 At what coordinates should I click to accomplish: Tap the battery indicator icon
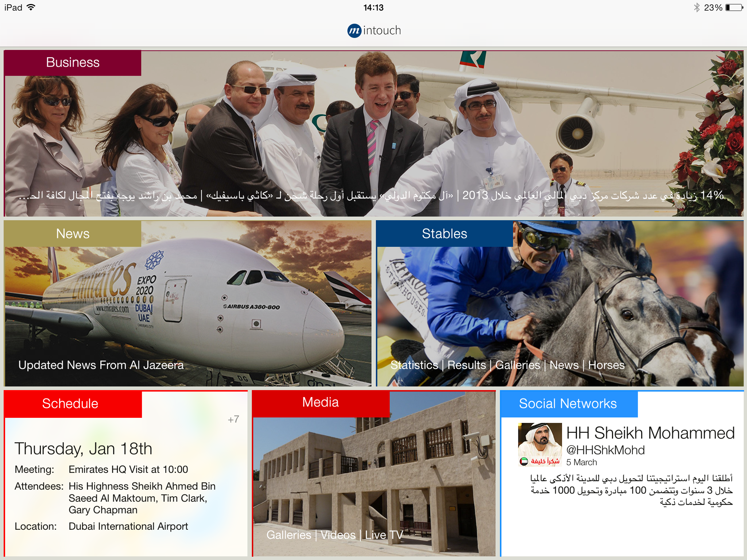click(x=734, y=7)
